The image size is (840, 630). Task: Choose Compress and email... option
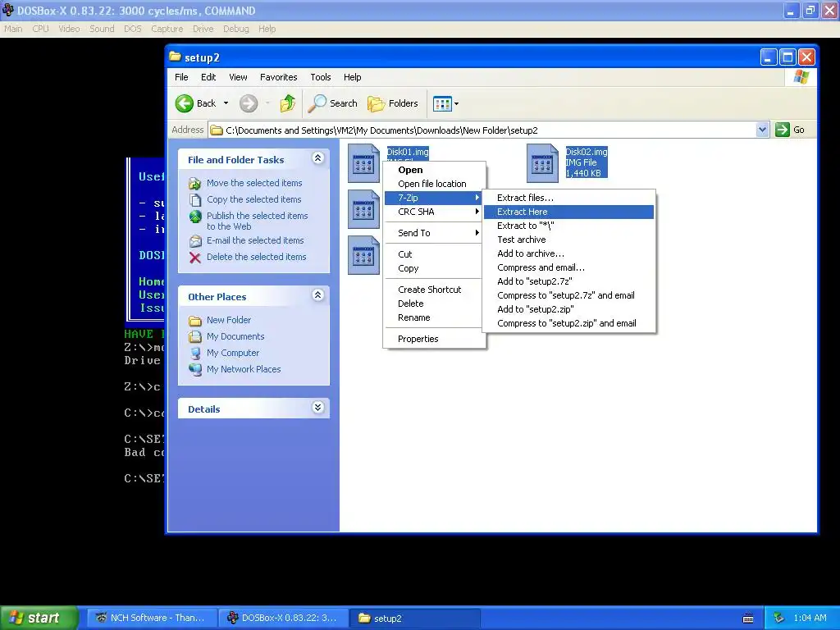tap(568, 267)
